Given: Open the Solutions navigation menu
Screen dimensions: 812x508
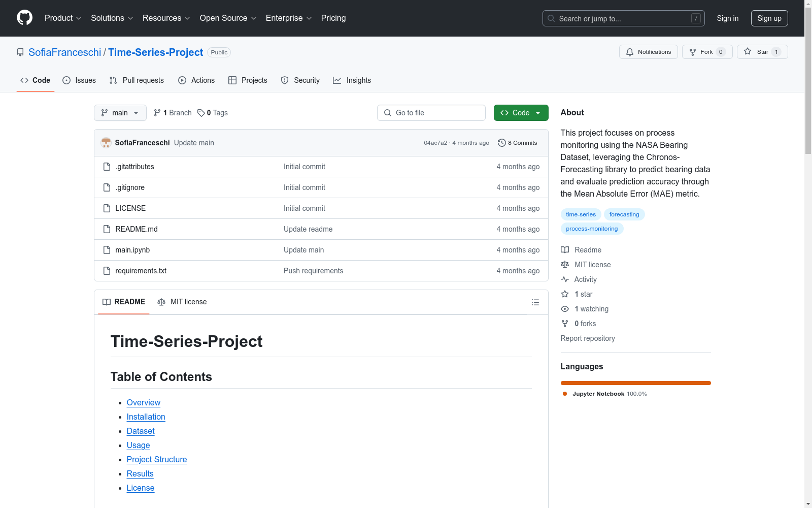Looking at the screenshot, I should point(112,18).
